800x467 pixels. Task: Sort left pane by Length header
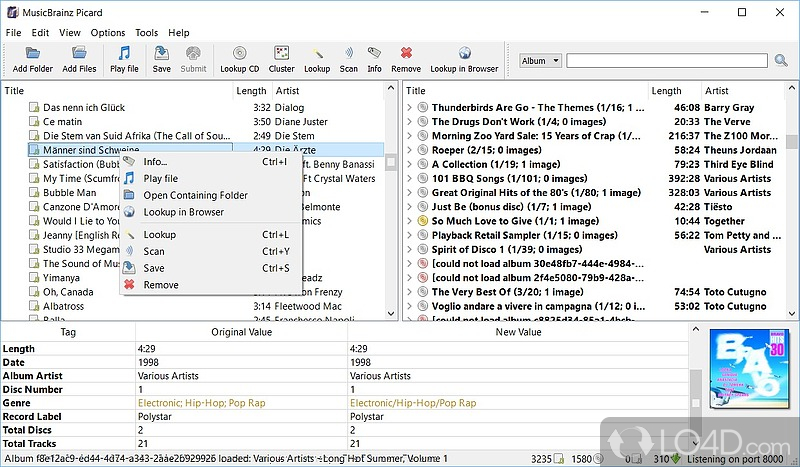tap(252, 91)
